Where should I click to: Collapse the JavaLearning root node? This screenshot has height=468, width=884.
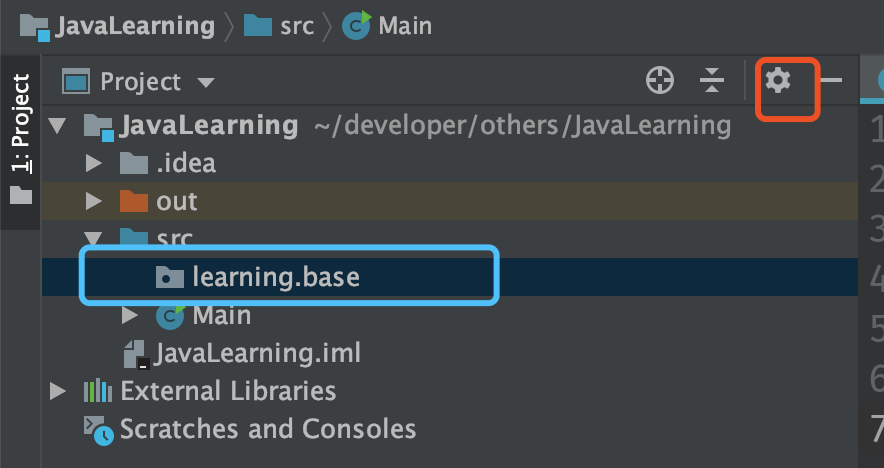57,126
